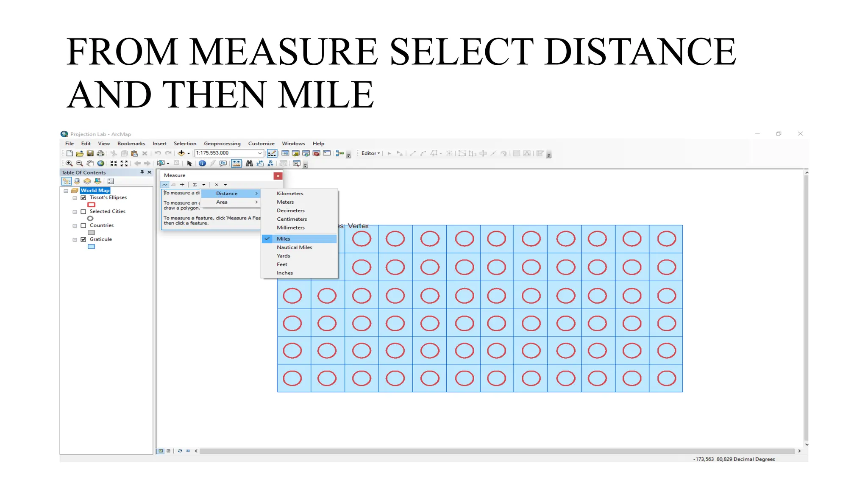Image resolution: width=868 pixels, height=488 pixels.
Task: Click List By Source cylinder icon
Action: (x=77, y=181)
